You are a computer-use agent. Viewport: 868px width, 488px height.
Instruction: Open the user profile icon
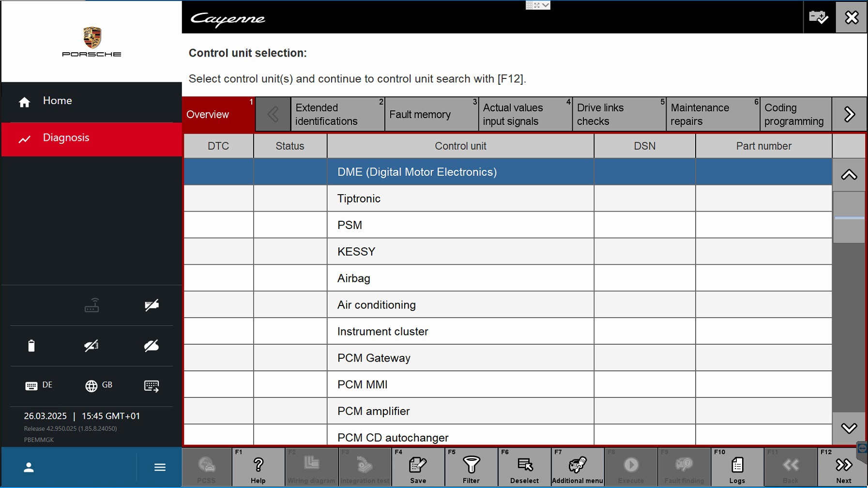click(29, 467)
